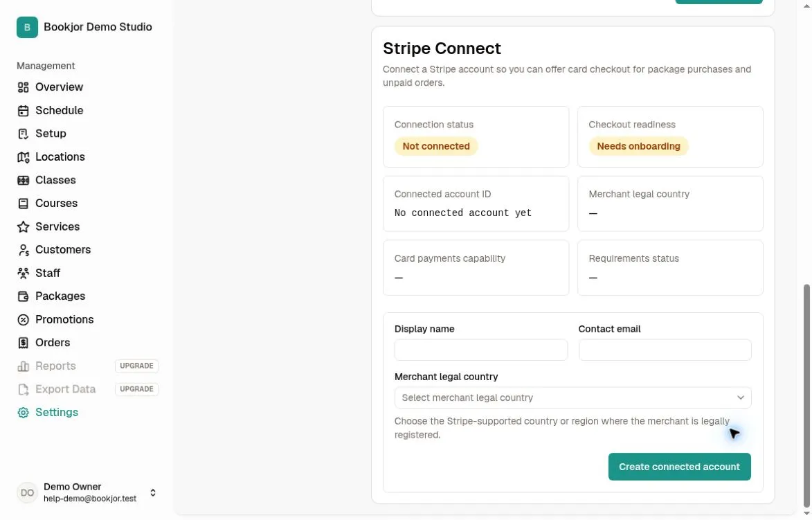Click the green Bookjor B logo
This screenshot has width=812, height=520.
[27, 28]
